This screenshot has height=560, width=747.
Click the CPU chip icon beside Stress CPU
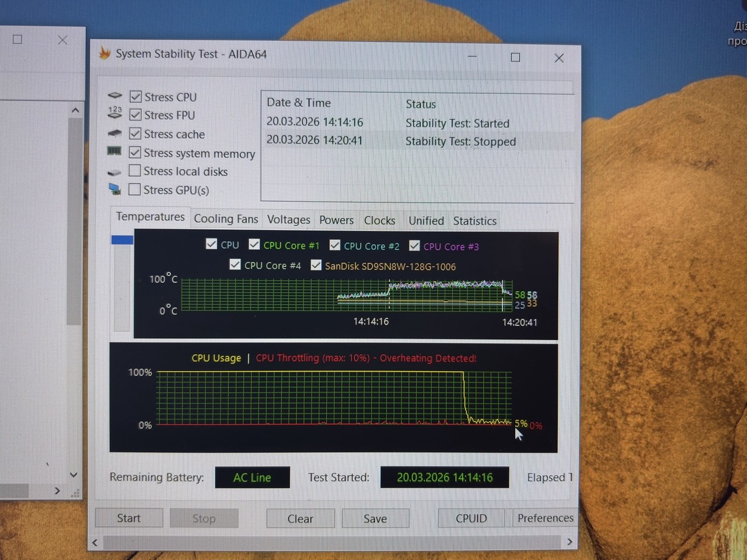coord(115,96)
